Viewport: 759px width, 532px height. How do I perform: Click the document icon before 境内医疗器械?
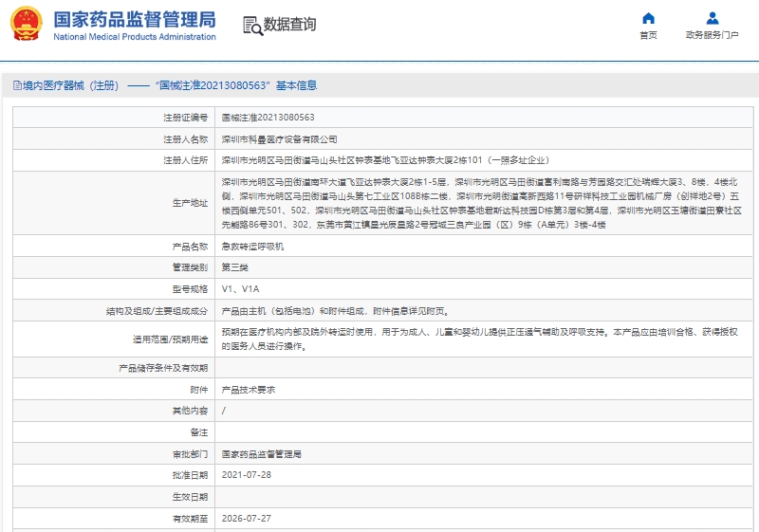(17, 85)
